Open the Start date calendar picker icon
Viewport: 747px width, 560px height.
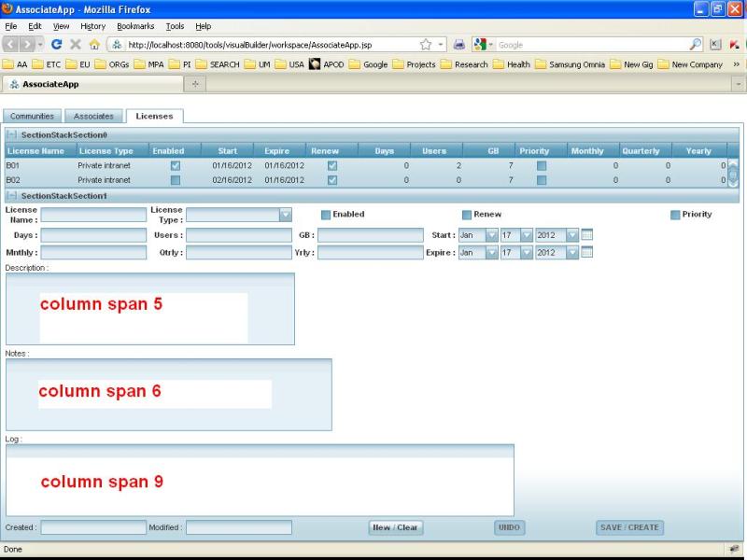click(x=586, y=235)
